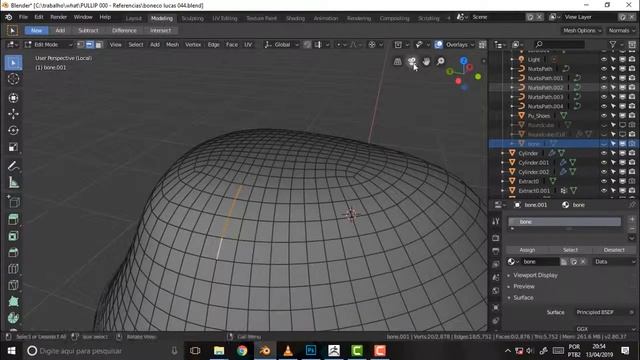The image size is (640, 360).
Task: Click the Subtract selection mode button
Action: tap(88, 31)
